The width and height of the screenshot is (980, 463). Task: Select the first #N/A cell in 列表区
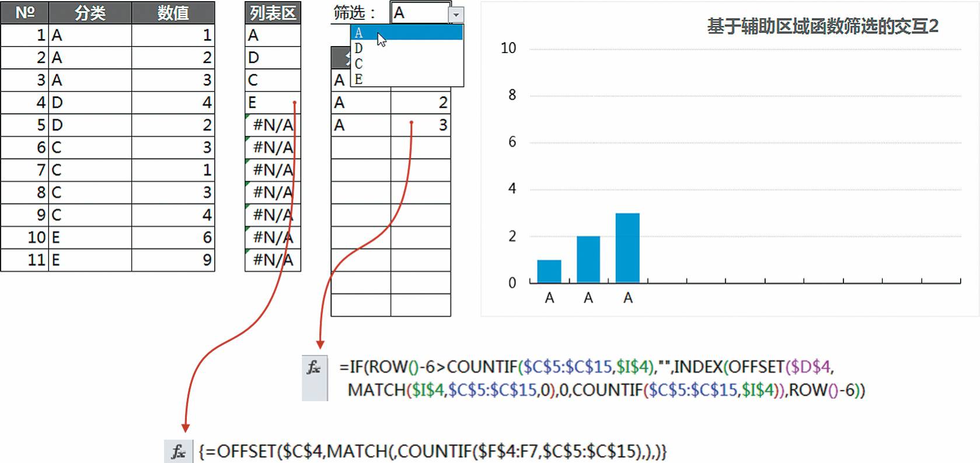click(x=273, y=125)
